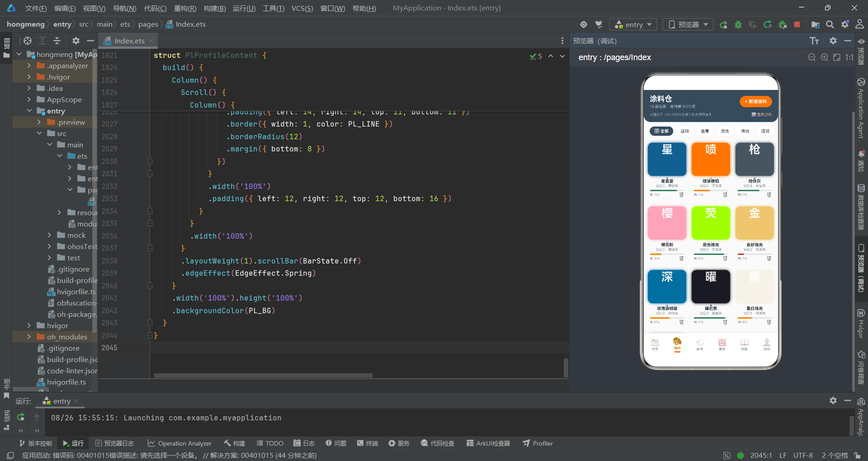Open the 版本控制 version control tab
The height and width of the screenshot is (461, 868).
(x=35, y=443)
